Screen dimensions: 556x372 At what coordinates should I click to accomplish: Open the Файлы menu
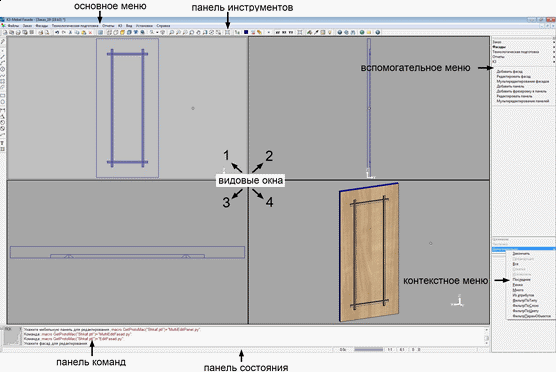(13, 26)
